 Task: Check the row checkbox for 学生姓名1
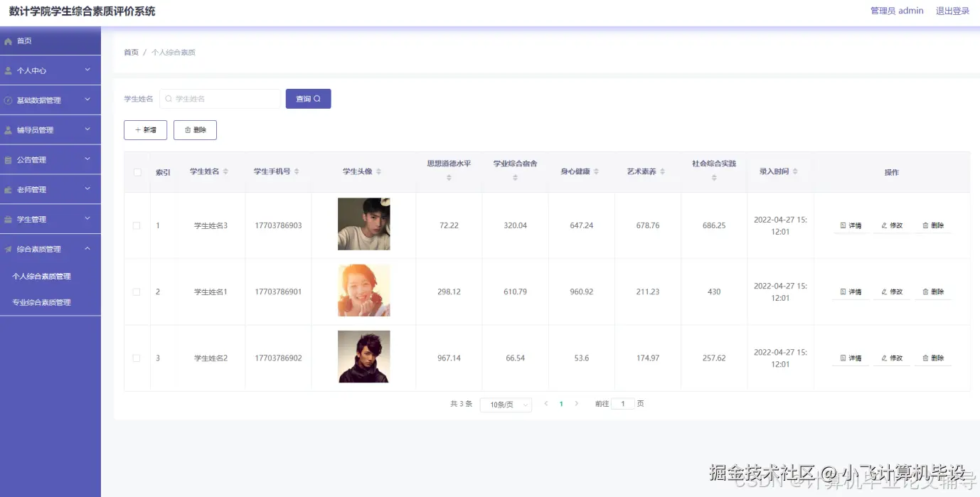pos(137,292)
